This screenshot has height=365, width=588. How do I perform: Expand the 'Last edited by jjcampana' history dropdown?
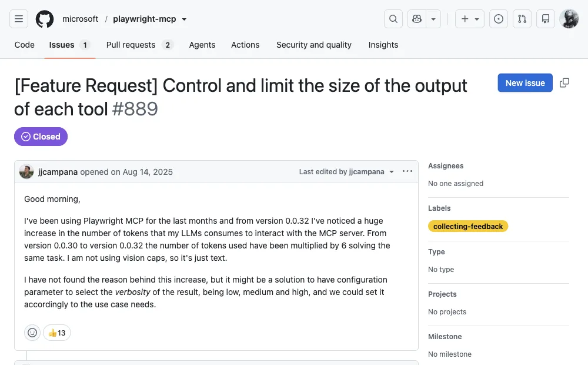point(346,172)
